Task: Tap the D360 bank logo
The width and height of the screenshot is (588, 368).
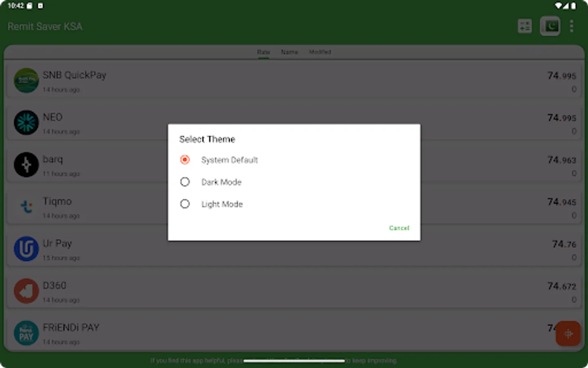Action: pos(26,291)
